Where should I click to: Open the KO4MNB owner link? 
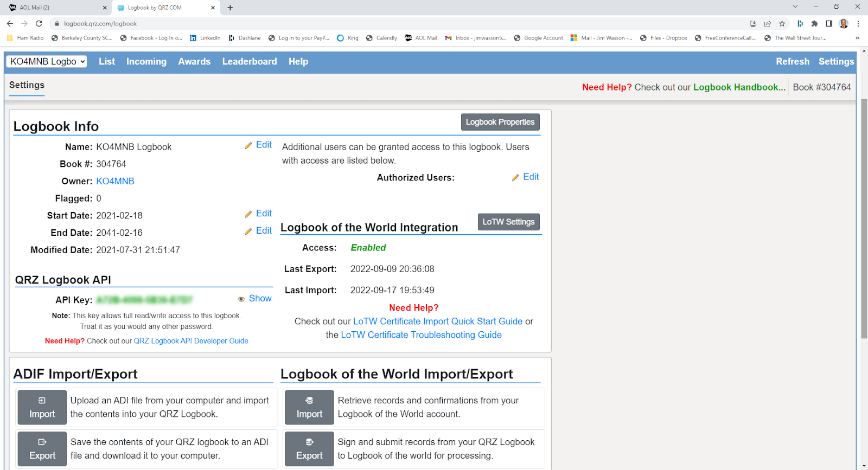pyautogui.click(x=115, y=181)
